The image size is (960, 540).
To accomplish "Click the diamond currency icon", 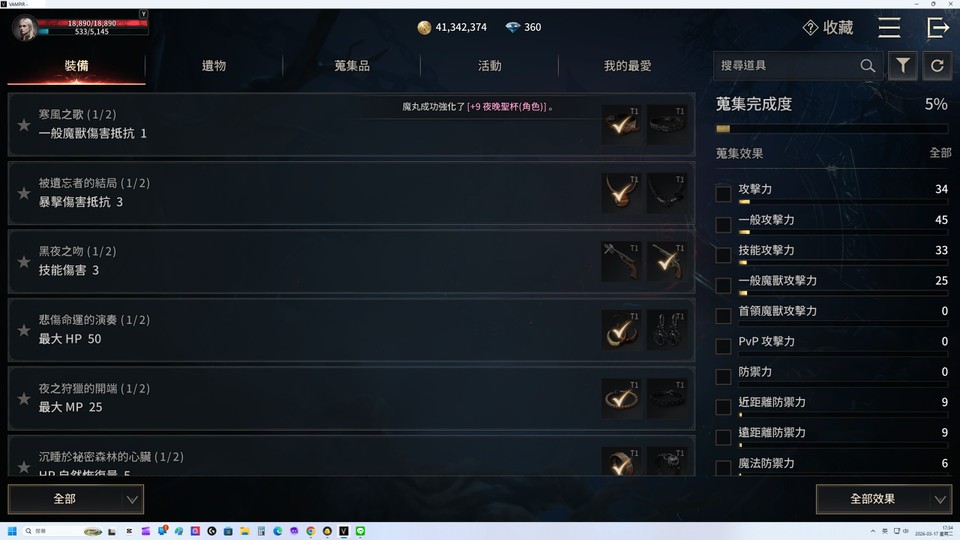I will (512, 27).
